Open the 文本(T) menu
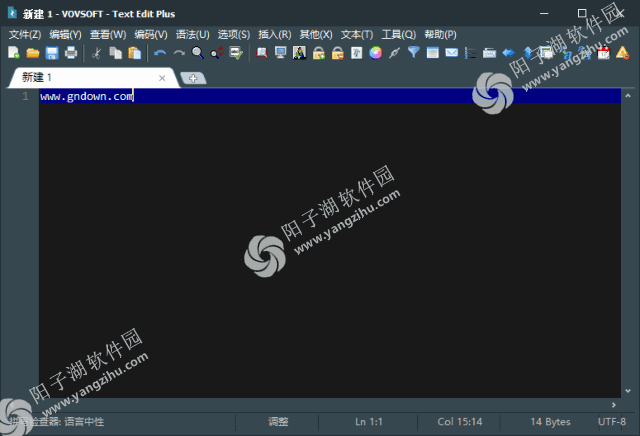Viewport: 640px width, 436px height. (357, 35)
